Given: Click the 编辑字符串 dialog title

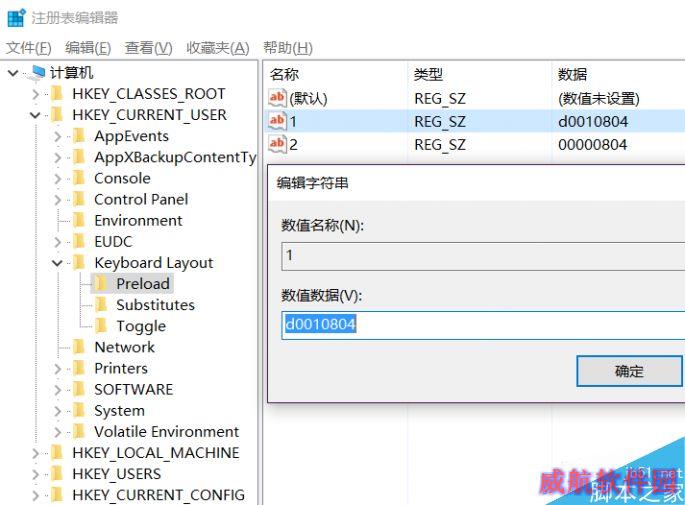Looking at the screenshot, I should click(313, 183).
